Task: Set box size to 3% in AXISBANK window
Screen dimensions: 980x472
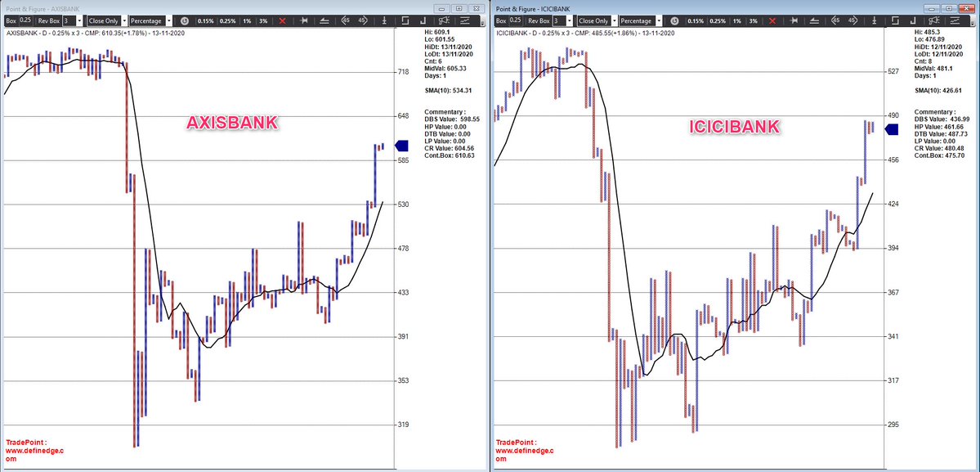Action: pyautogui.click(x=263, y=20)
